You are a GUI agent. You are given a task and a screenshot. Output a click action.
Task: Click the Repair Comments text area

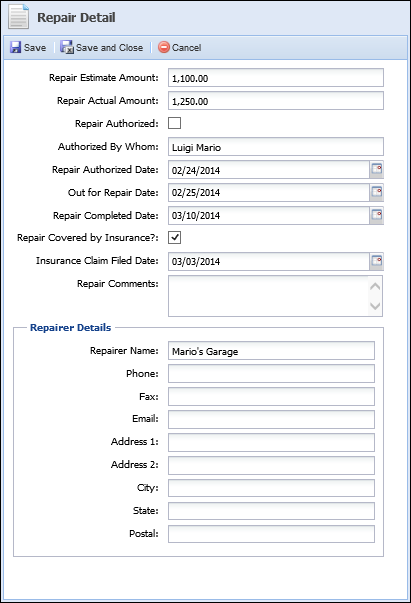(268, 296)
